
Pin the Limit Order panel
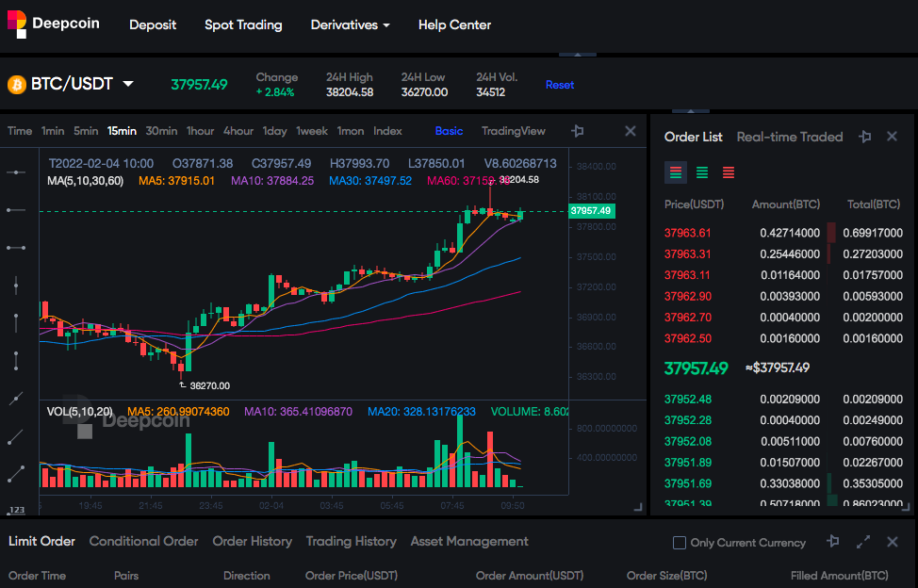click(x=832, y=542)
